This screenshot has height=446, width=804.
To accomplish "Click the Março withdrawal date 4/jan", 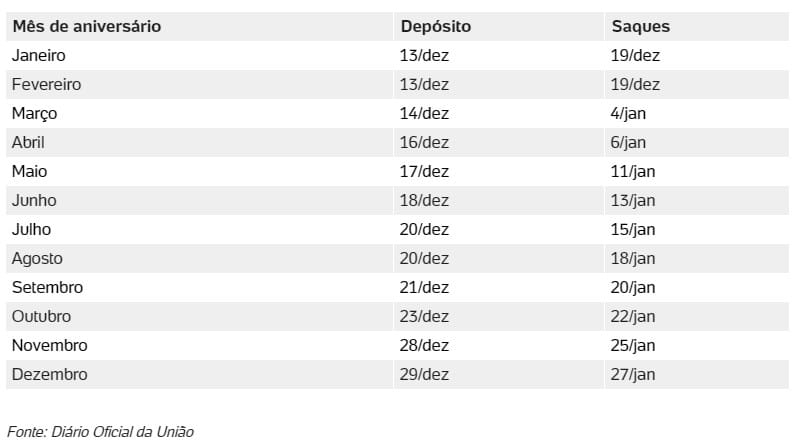I will pos(628,114).
